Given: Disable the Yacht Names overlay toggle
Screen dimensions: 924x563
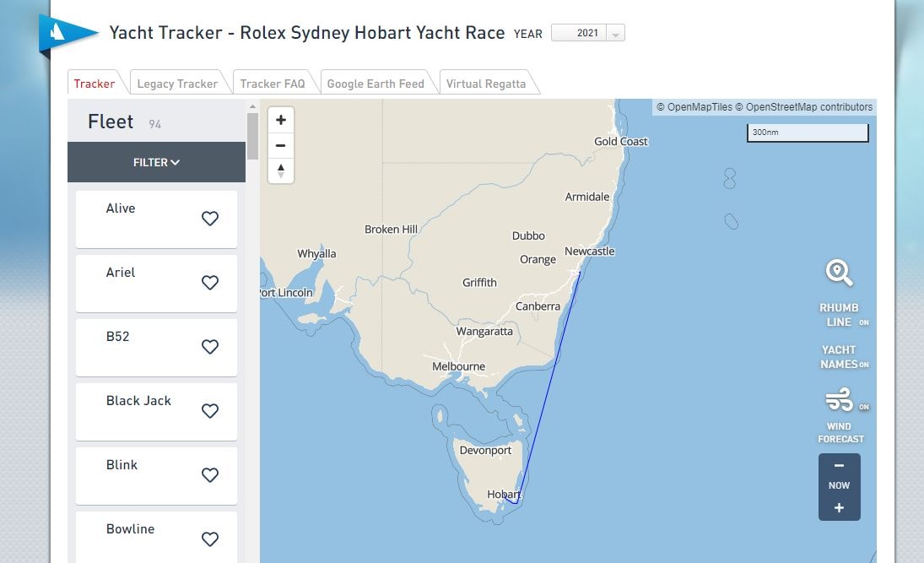Looking at the screenshot, I should point(863,365).
